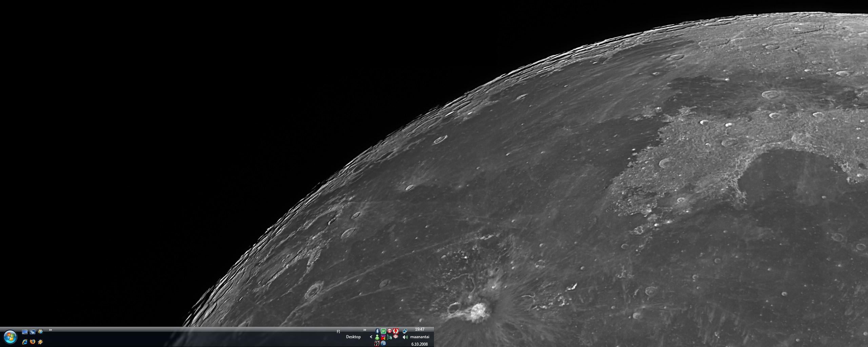
Task: Click the 19:47 clock in taskbar
Action: 420,329
